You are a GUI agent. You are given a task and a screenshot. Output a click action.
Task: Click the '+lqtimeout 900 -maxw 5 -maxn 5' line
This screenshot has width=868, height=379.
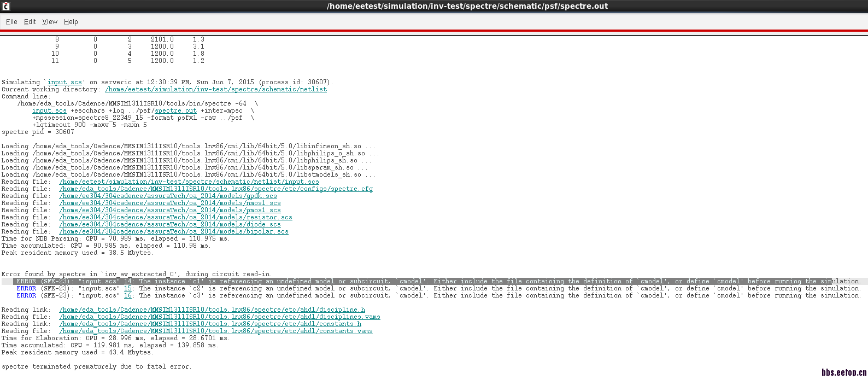(x=90, y=125)
